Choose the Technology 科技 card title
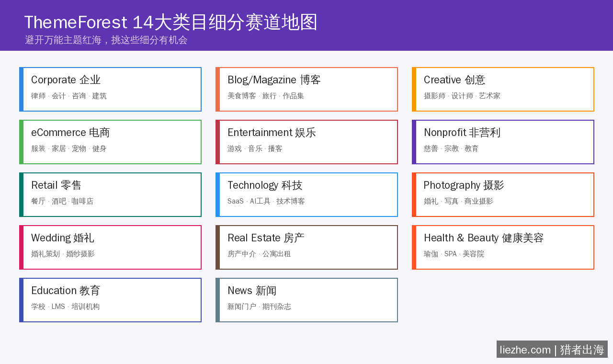The height and width of the screenshot is (364, 613). click(265, 185)
